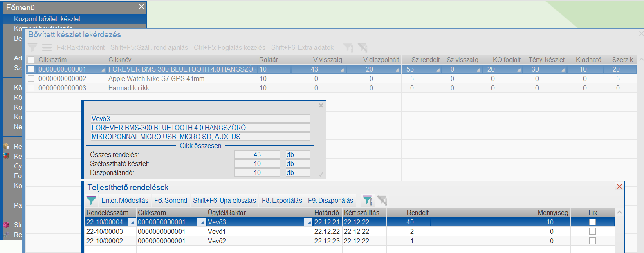The height and width of the screenshot is (253, 644).
Task: Click the MIKROPONNAL MICRO USB description field
Action: pos(200,137)
